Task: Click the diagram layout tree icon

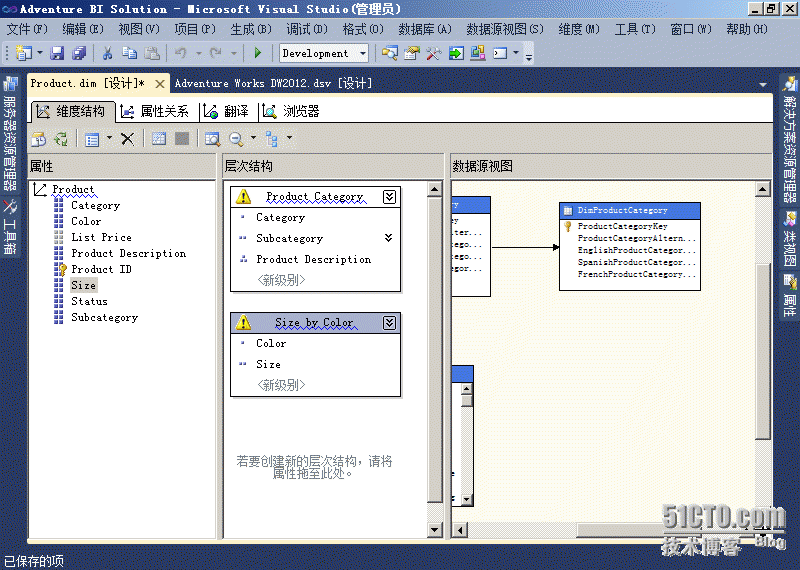Action: pyautogui.click(x=272, y=139)
